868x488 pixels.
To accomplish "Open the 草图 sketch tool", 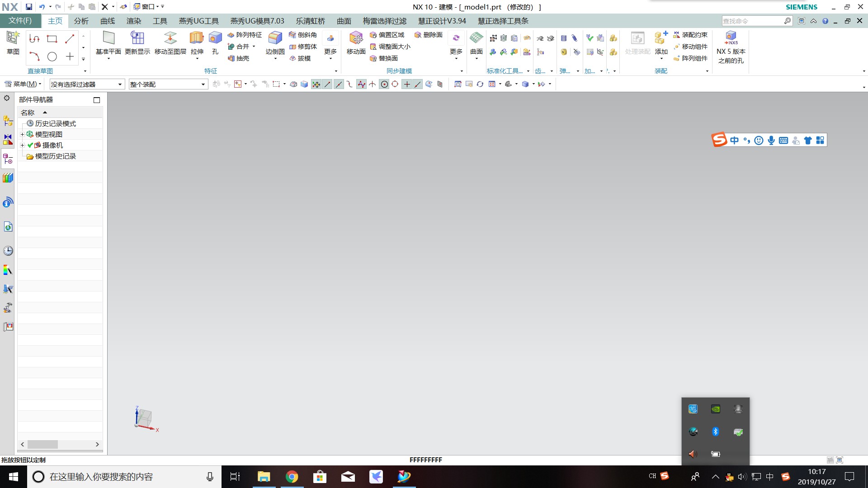I will [13, 43].
